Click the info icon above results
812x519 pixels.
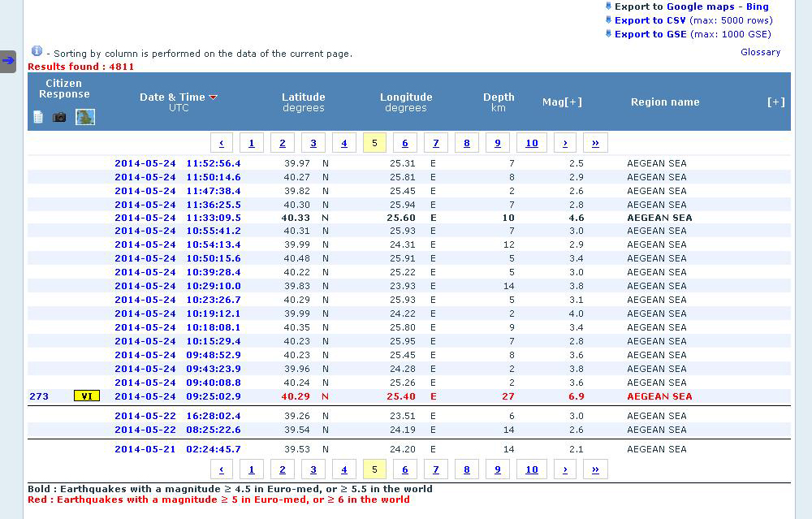[x=37, y=51]
